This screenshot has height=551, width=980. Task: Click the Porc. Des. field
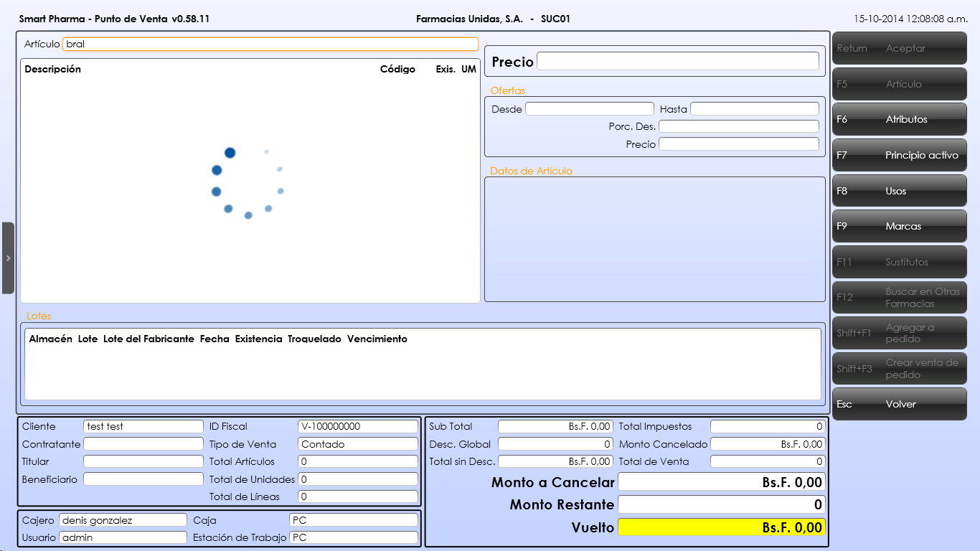coord(739,126)
